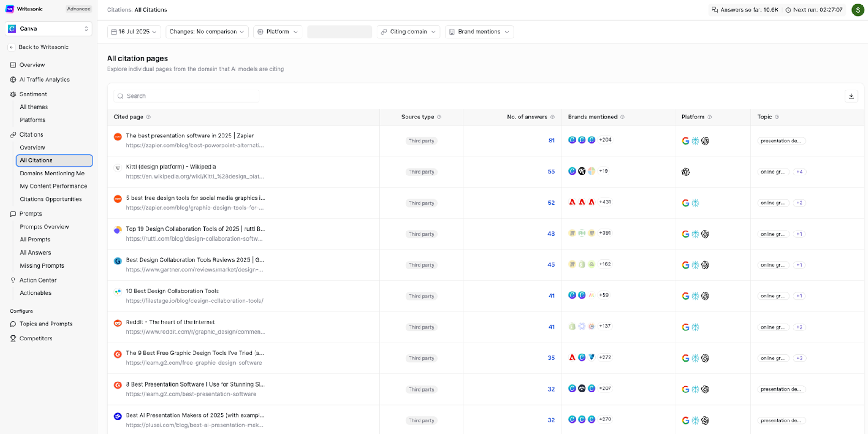Open My Content Performance
This screenshot has width=868, height=434.
coord(53,186)
